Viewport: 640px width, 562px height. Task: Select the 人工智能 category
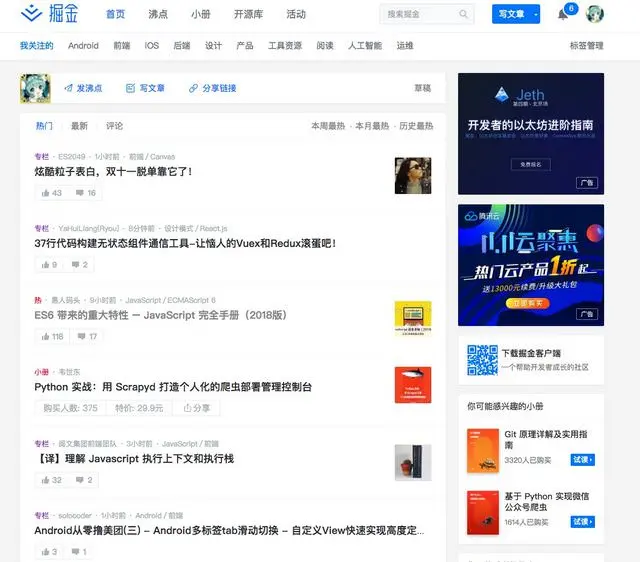coord(365,46)
